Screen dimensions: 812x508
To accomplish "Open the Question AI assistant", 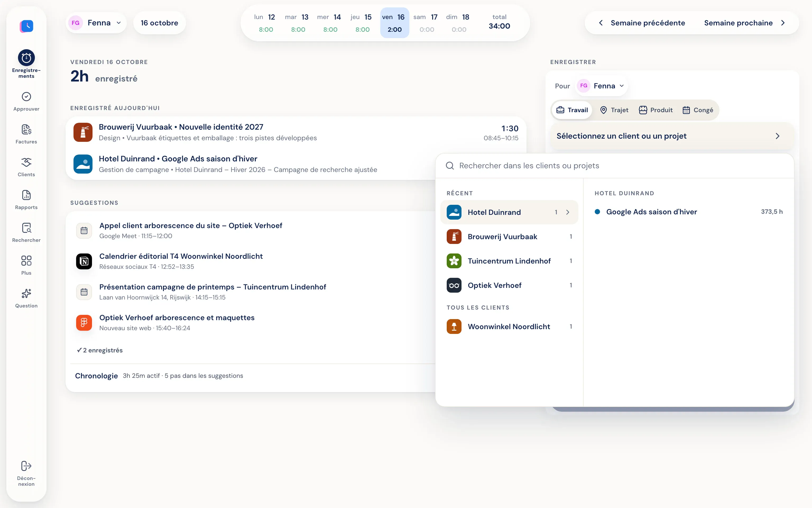I will pos(26,298).
